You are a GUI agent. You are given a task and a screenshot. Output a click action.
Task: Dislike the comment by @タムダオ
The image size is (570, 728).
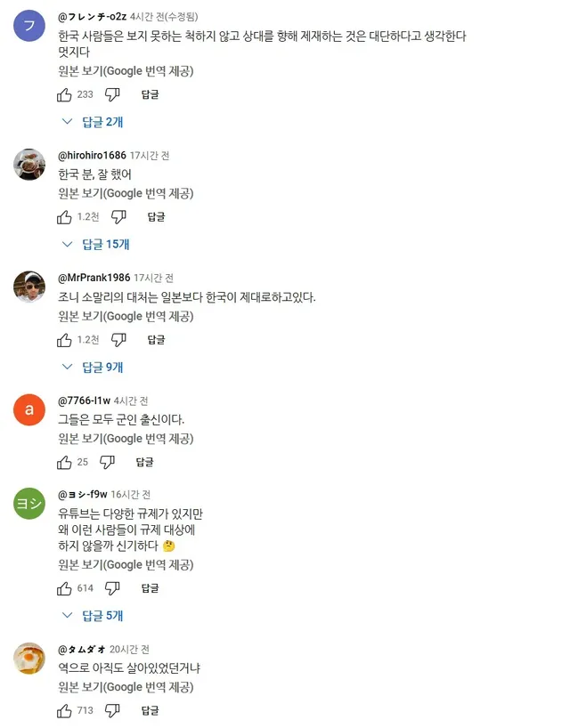[x=113, y=711]
